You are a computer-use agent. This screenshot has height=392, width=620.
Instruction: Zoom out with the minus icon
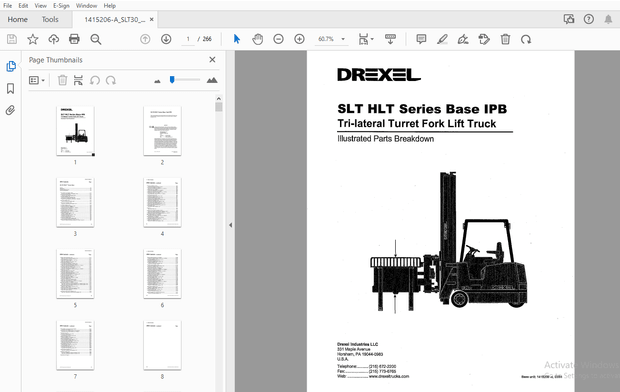[x=278, y=39]
